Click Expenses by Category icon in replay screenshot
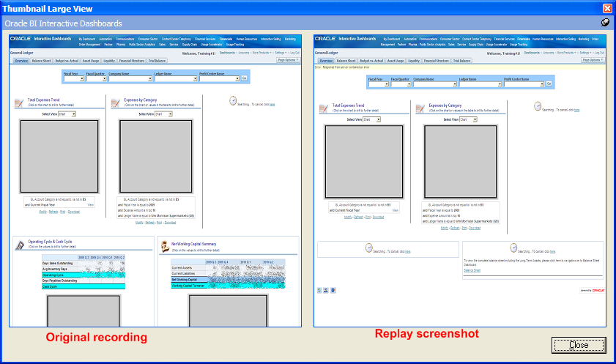 420,109
